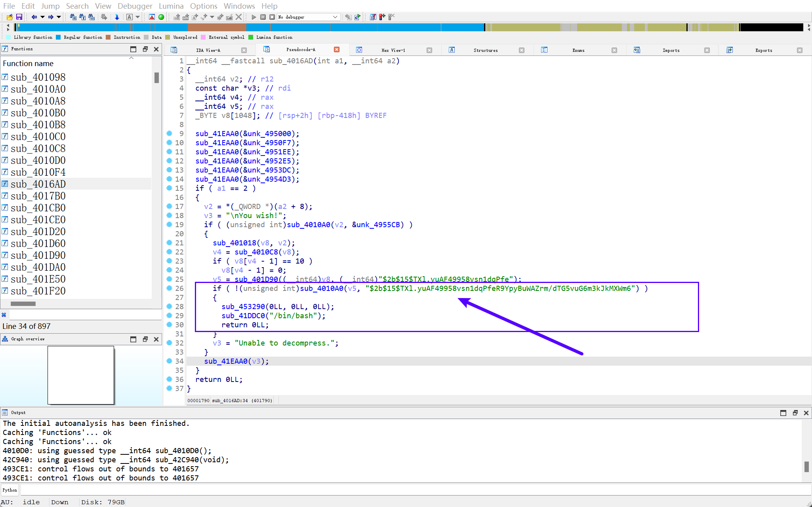Jump back with the left arrow icon
Screen dimensions: 812x507
point(34,17)
